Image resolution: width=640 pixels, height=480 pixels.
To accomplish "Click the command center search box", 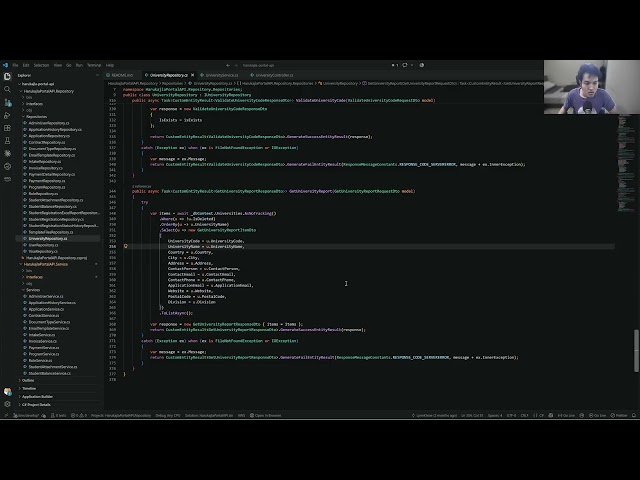I will pos(314,65).
